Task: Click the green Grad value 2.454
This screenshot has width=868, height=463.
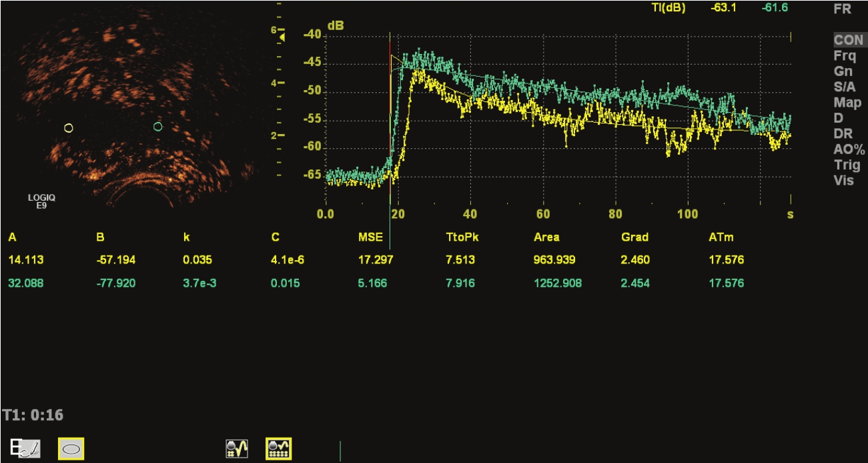Action: [x=634, y=284]
